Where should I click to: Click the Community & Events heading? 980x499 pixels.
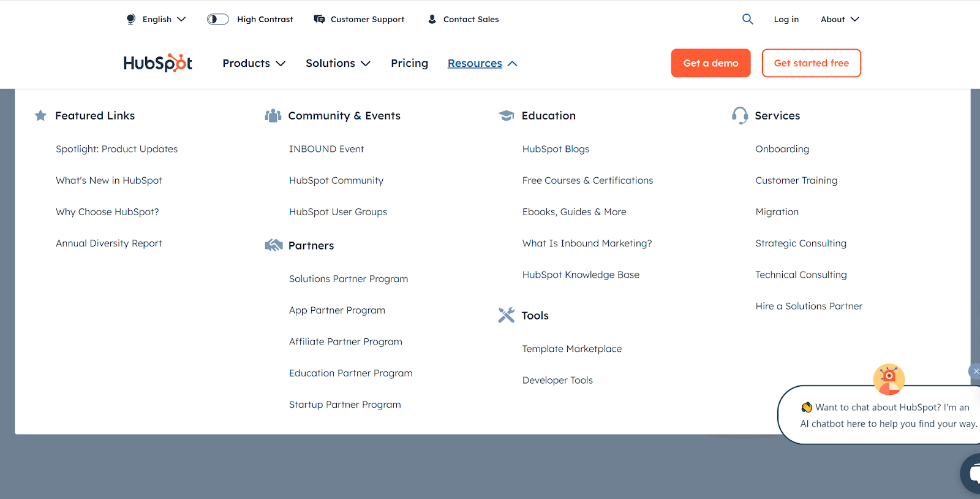[344, 115]
